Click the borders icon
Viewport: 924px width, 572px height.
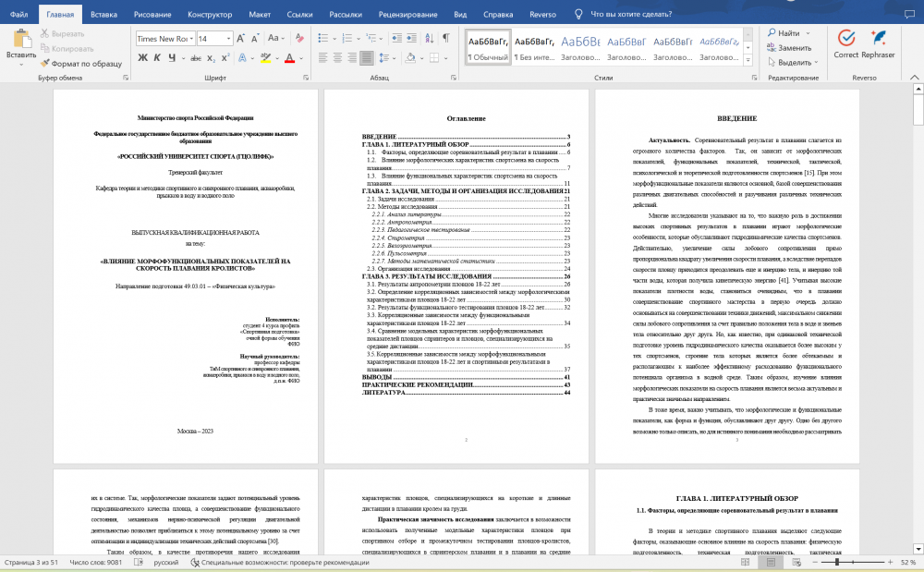pyautogui.click(x=434, y=57)
